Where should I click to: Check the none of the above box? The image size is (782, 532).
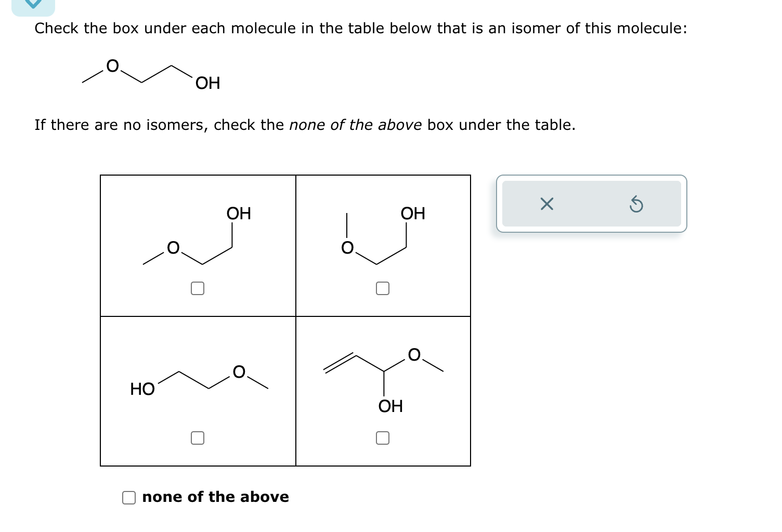click(128, 497)
